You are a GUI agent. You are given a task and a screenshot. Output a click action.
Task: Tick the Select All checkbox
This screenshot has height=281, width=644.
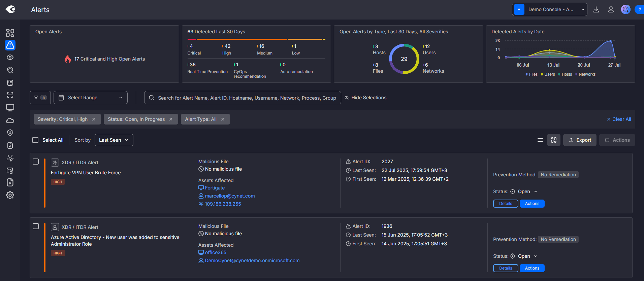click(35, 140)
